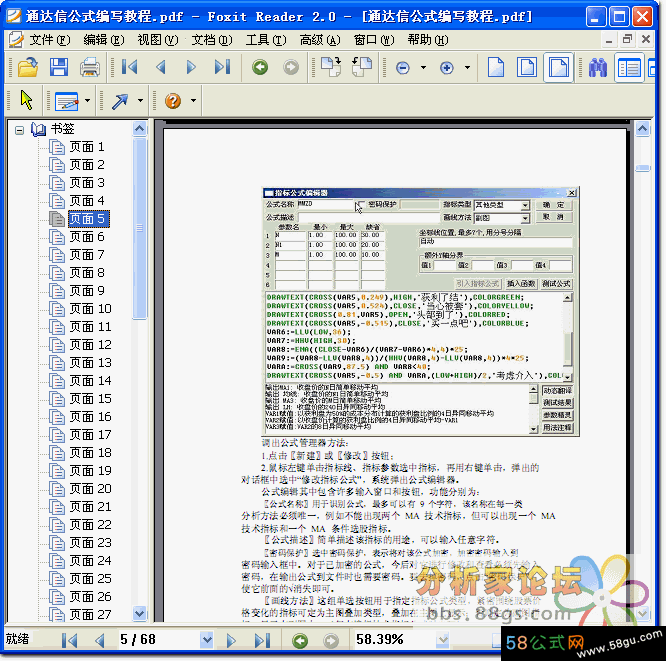The height and width of the screenshot is (661, 666).
Task: Select the Typewriter annotation tool
Action: [x=67, y=101]
